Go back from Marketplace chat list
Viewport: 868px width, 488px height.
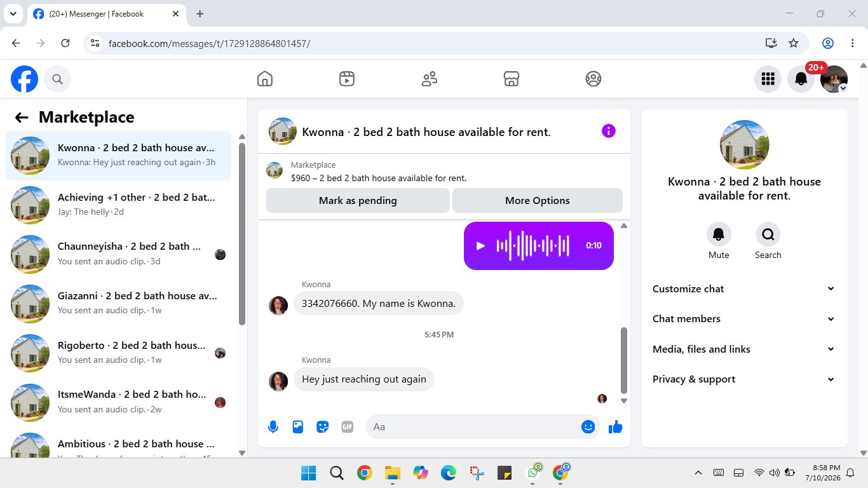(22, 117)
